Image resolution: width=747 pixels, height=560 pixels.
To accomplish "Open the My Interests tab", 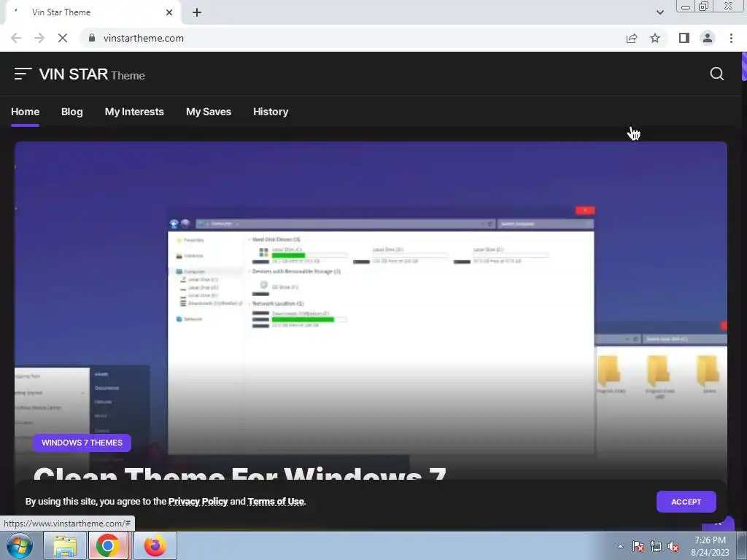I will [134, 112].
